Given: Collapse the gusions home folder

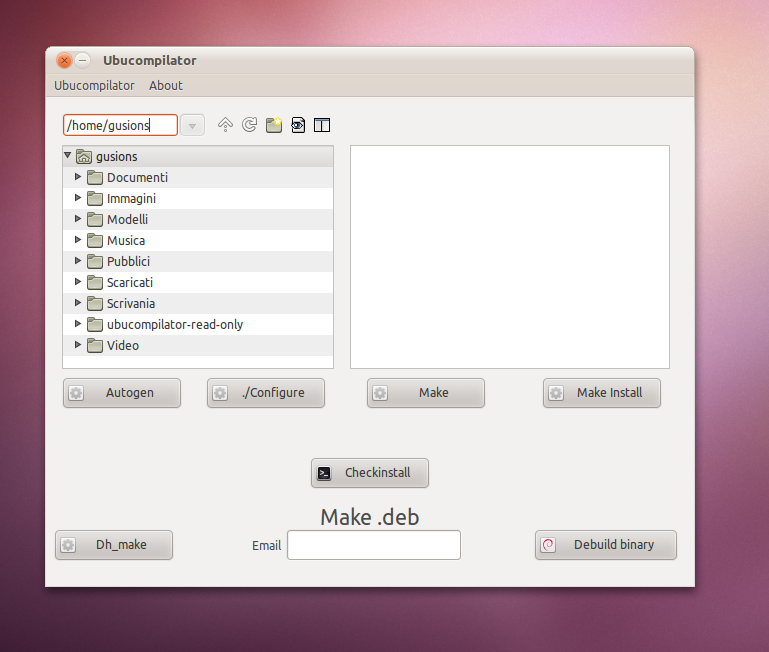Looking at the screenshot, I should [x=68, y=156].
